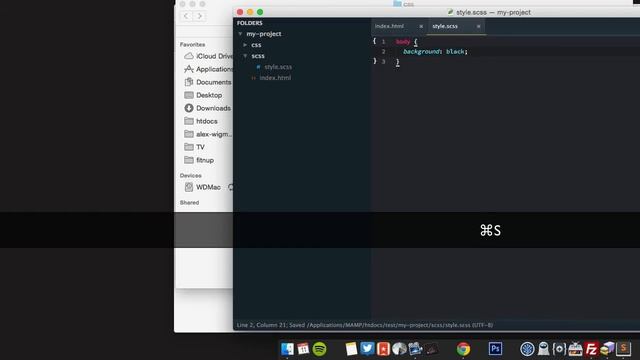The image size is (640, 360).
Task: Open Downloads in Finder sidebar
Action: tap(207, 108)
